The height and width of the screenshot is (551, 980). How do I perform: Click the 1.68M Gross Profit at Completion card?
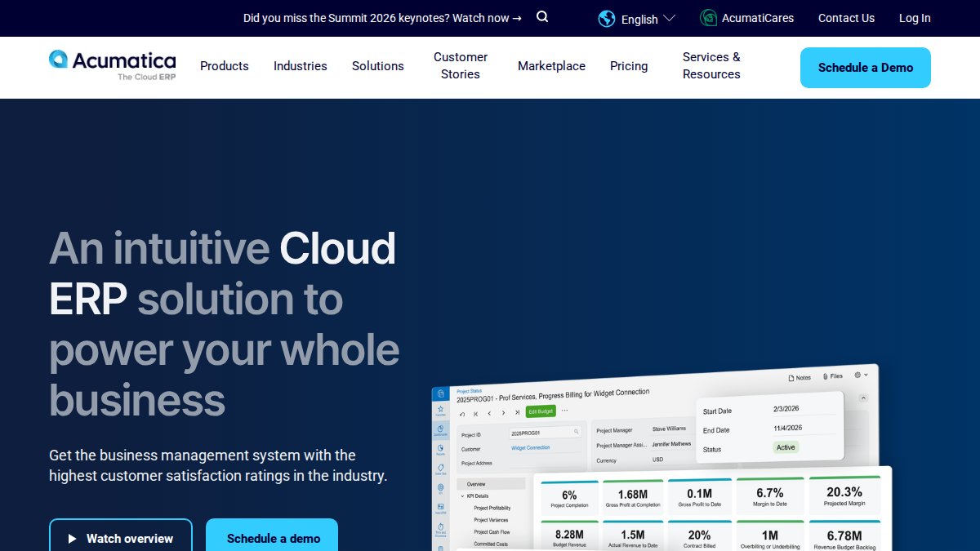[x=633, y=496]
